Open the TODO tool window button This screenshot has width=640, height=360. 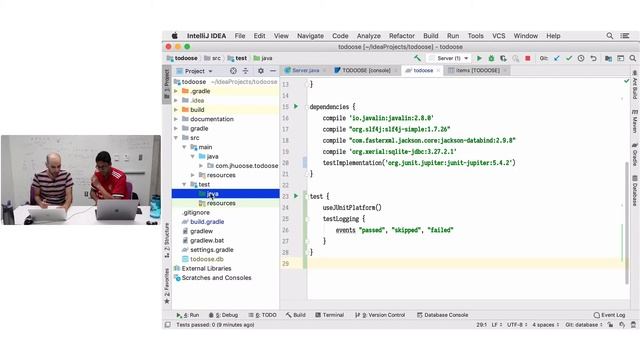[x=262, y=315]
